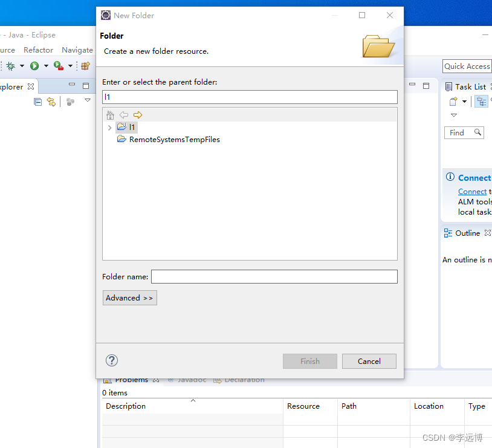Image resolution: width=492 pixels, height=448 pixels.
Task: Open the Refactor menu
Action: (38, 50)
